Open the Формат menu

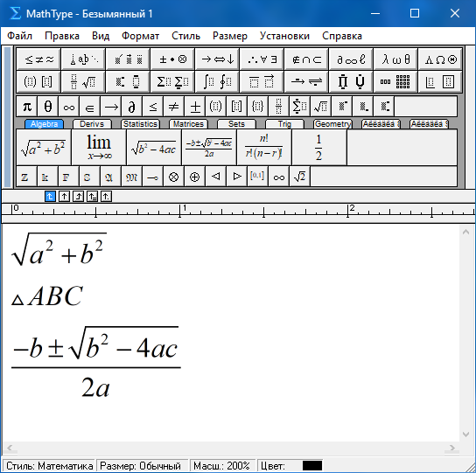[x=140, y=36]
